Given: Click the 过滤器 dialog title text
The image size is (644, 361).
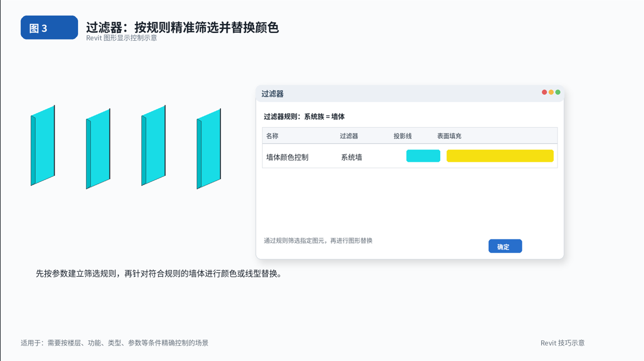Looking at the screenshot, I should point(272,94).
